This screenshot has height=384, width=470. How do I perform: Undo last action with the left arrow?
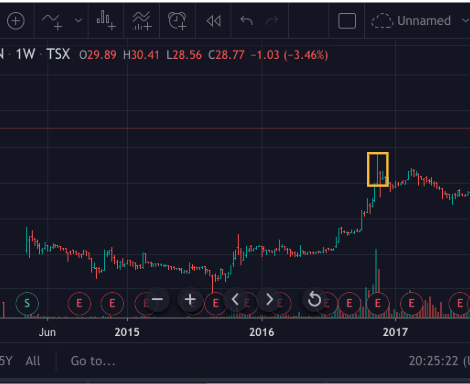point(246,21)
